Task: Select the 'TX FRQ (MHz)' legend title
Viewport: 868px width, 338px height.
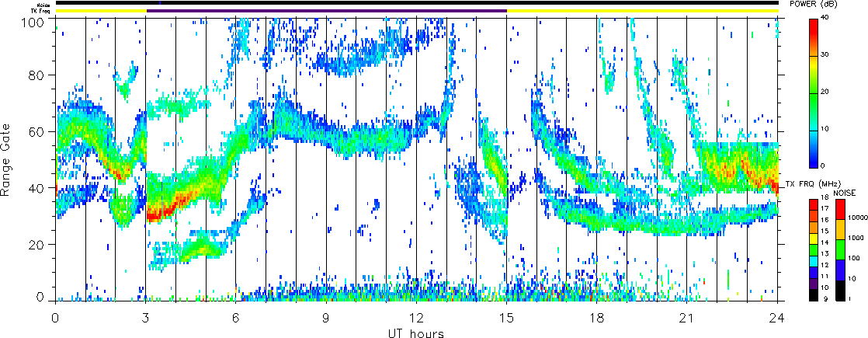Action: click(813, 184)
